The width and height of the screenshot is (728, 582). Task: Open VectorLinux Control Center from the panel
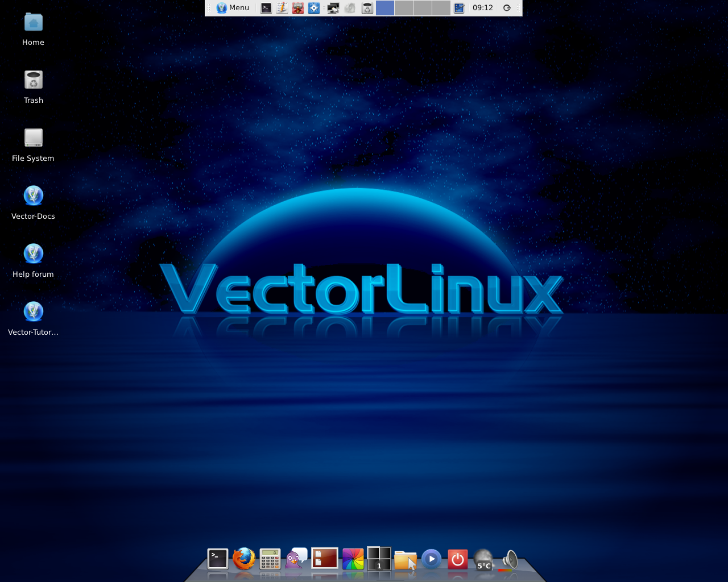313,7
